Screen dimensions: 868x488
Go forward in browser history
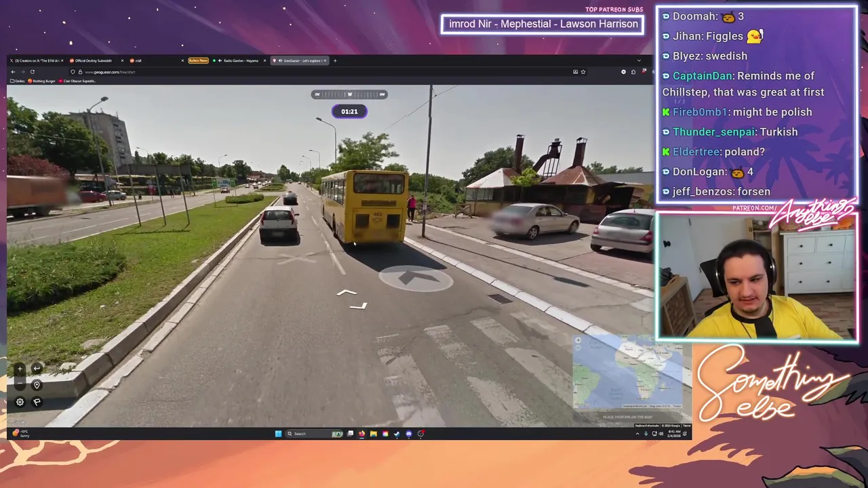tap(22, 72)
